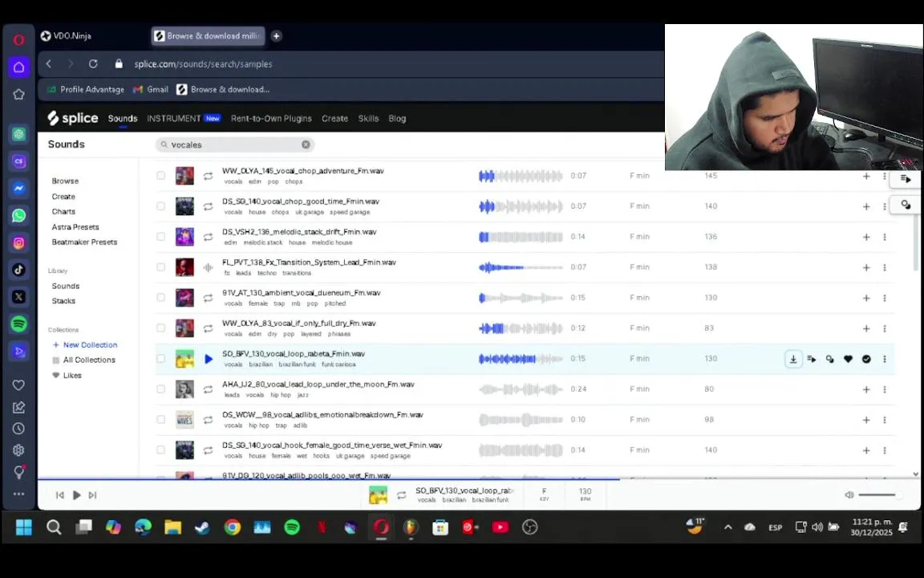This screenshot has width=924, height=578.
Task: Open Spotify in the Opera sidebar
Action: tap(19, 324)
